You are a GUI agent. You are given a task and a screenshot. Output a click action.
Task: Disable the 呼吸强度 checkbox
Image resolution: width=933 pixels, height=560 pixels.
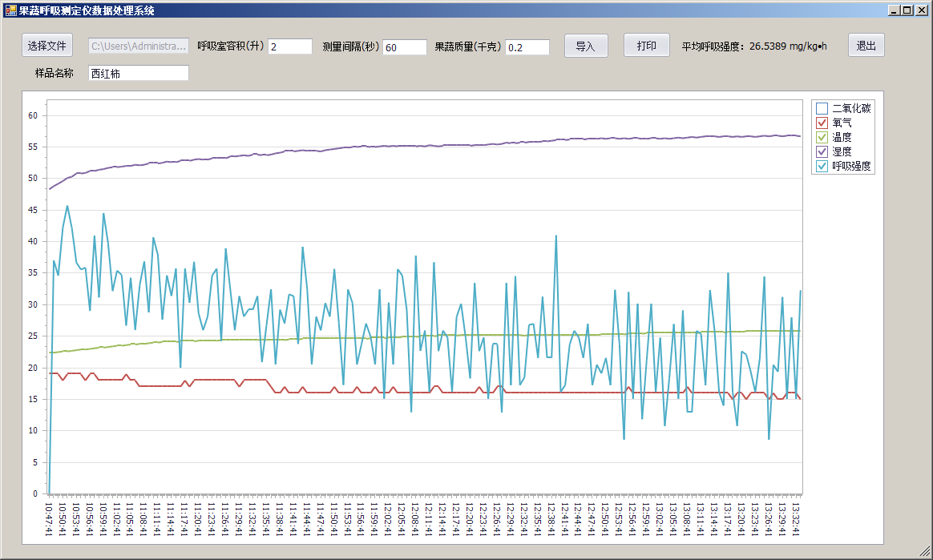tap(822, 166)
